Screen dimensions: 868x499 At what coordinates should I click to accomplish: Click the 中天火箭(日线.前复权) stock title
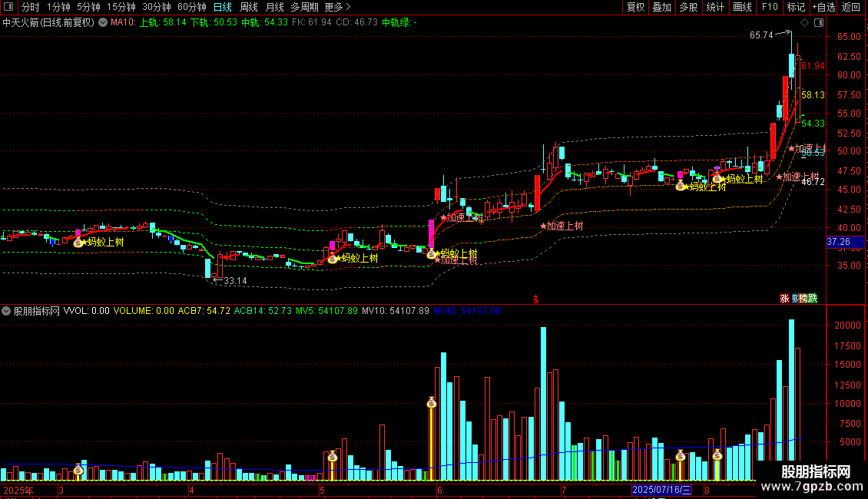pos(48,23)
